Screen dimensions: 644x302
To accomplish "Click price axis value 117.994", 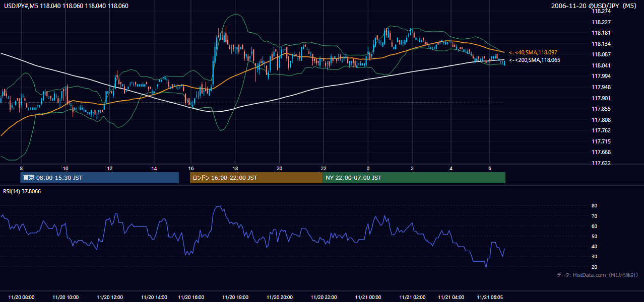I will [x=601, y=77].
